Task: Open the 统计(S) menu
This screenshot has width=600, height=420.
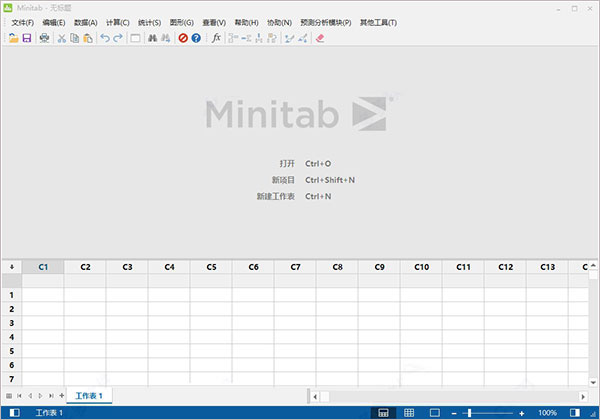Action: pos(149,23)
